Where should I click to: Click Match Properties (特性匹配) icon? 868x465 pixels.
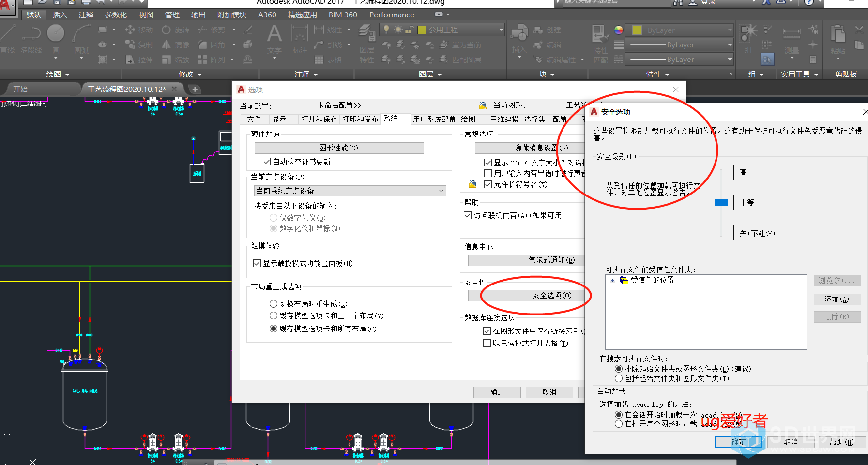tap(601, 44)
